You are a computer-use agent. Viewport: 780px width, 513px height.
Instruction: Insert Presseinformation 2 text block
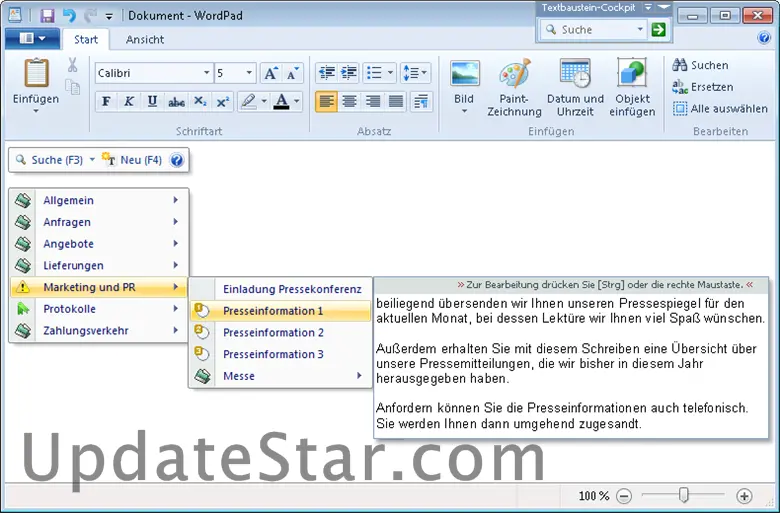click(281, 332)
